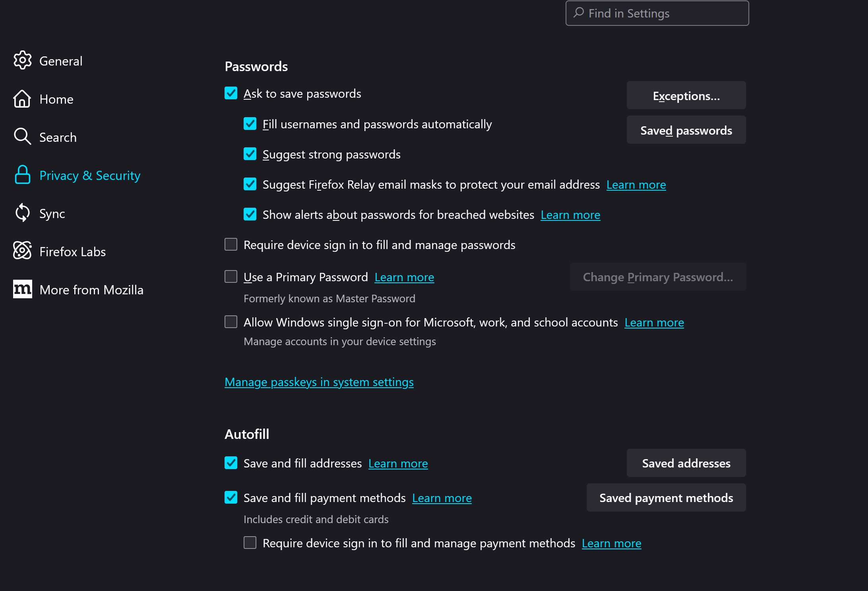Screen dimensions: 868x591
Task: Open Learn more for payment device sign in
Action: coord(611,543)
